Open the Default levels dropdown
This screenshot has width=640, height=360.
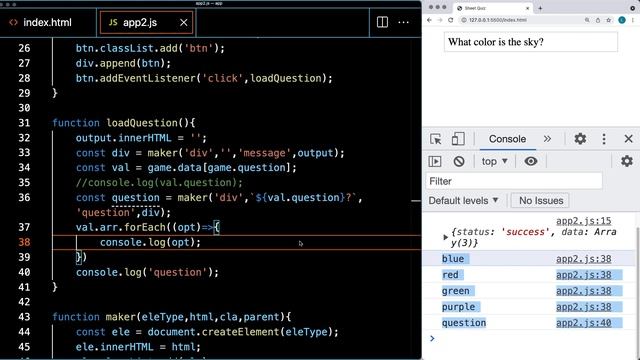tap(463, 200)
